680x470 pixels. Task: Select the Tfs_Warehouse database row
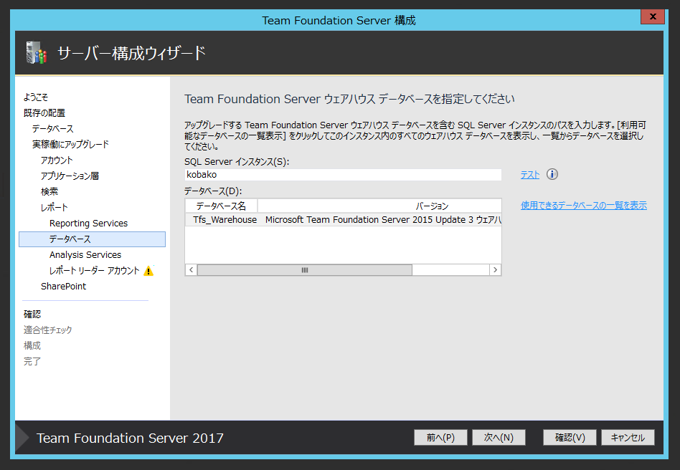(343, 220)
